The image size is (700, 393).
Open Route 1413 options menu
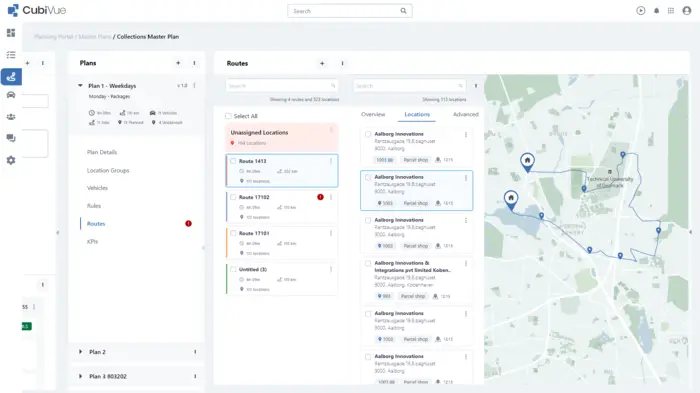pos(331,161)
